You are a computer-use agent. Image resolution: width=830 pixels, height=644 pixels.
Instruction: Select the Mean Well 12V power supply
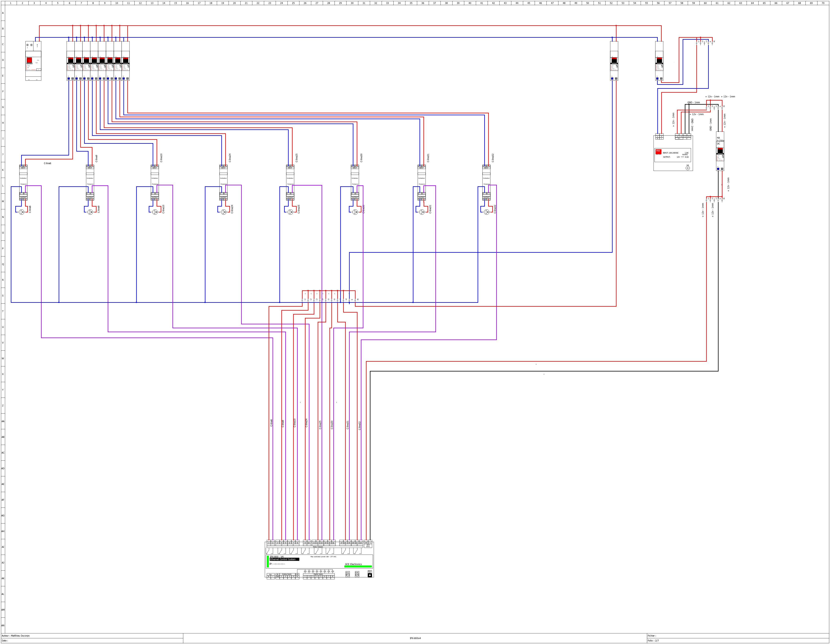pos(673,153)
